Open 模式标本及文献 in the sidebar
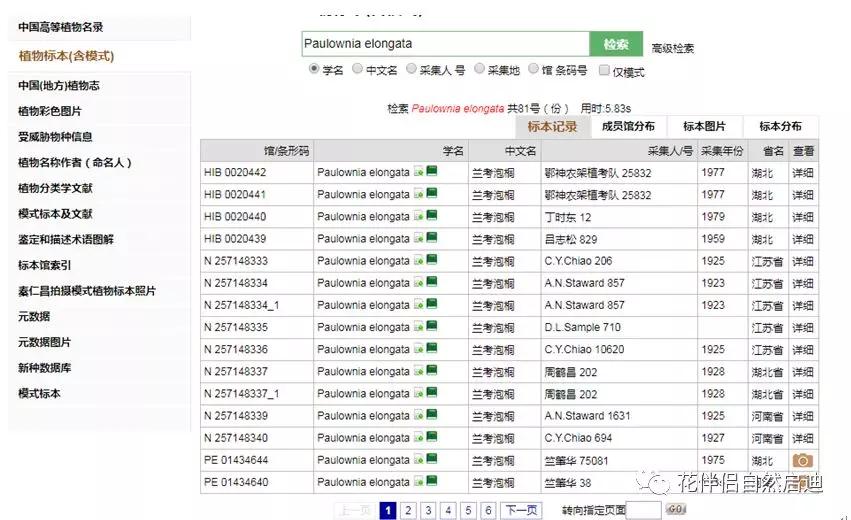Screen dimensions: 851x520 click(55, 214)
